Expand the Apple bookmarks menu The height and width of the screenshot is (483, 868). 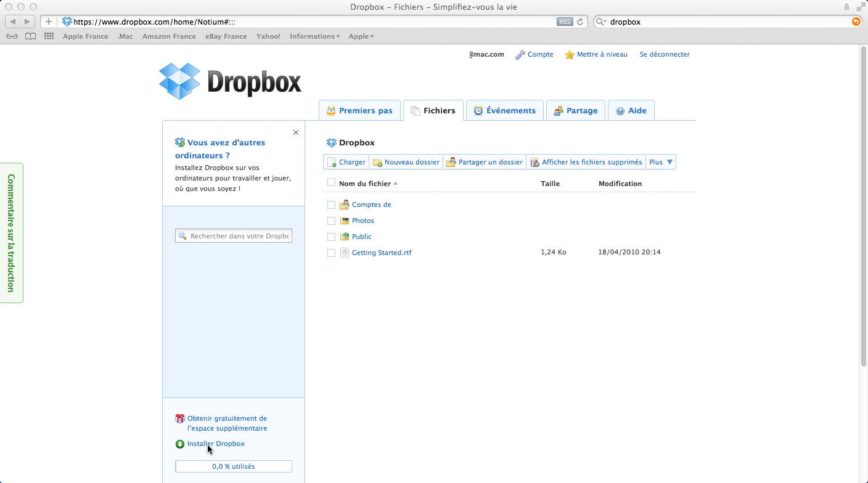361,36
